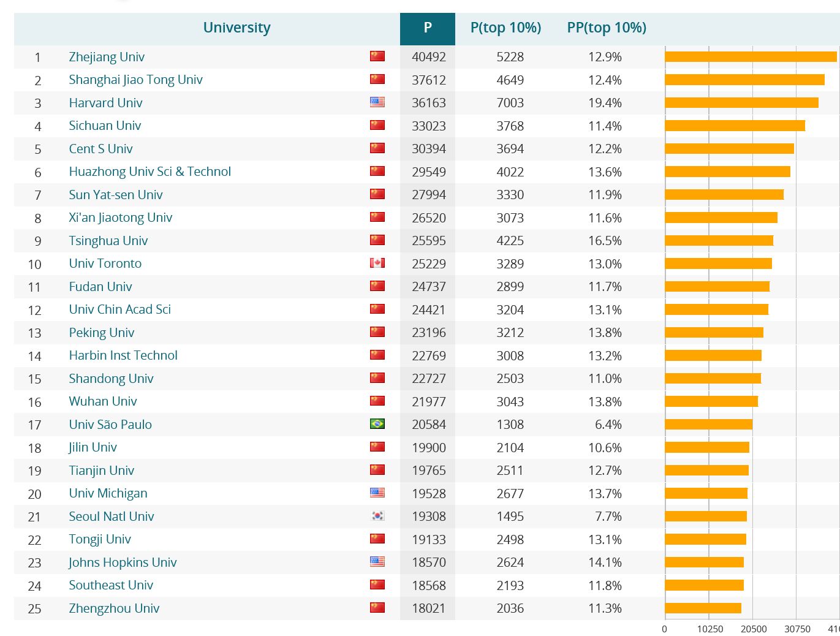Sort by the PP(top 10%) column header

pos(607,28)
